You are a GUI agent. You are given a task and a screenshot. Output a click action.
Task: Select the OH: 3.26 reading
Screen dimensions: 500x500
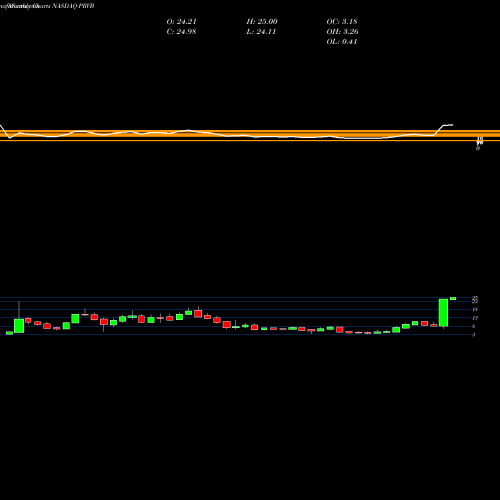pyautogui.click(x=342, y=32)
